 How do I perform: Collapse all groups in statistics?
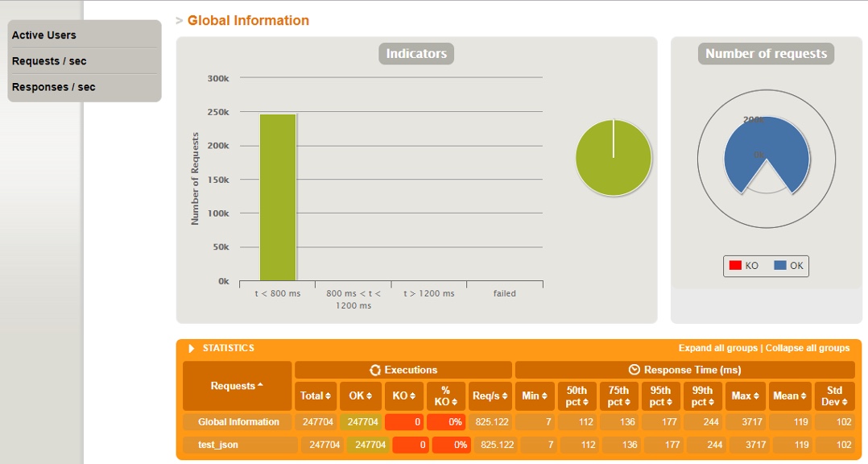pos(808,348)
